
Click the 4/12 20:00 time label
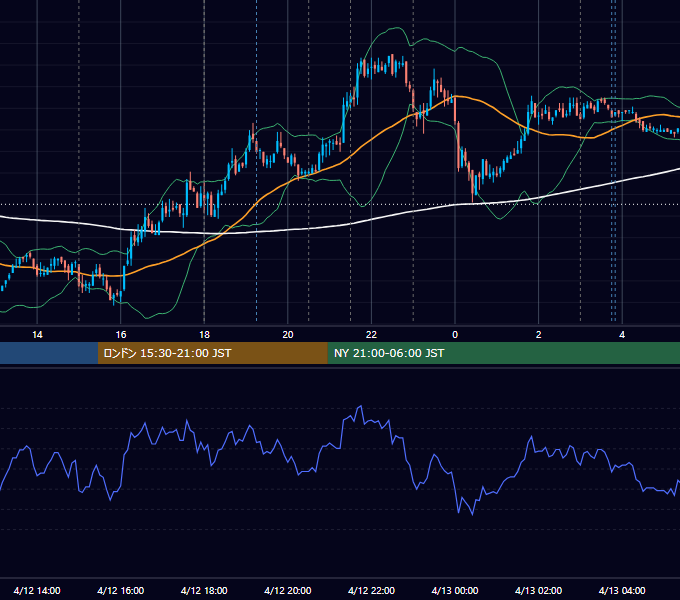[288, 590]
